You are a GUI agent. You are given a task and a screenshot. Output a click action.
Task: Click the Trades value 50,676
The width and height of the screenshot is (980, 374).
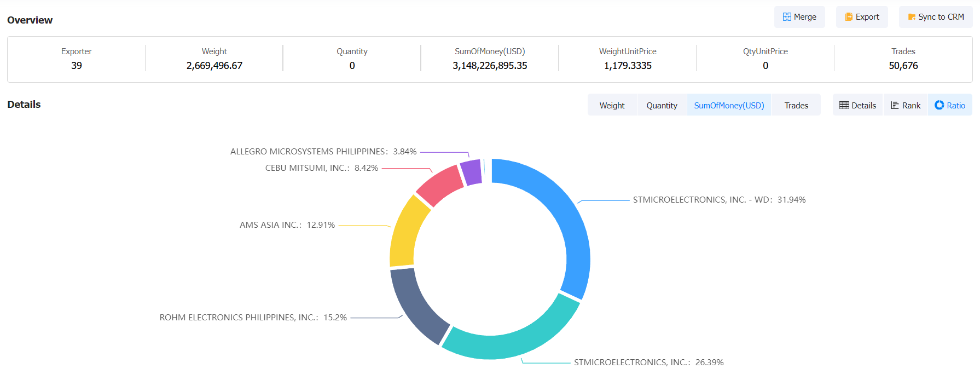coord(903,66)
